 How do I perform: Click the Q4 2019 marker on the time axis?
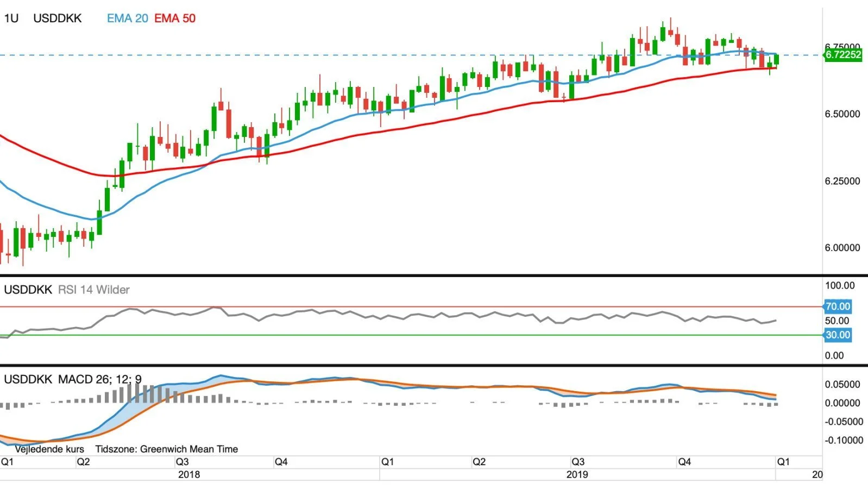[684, 462]
